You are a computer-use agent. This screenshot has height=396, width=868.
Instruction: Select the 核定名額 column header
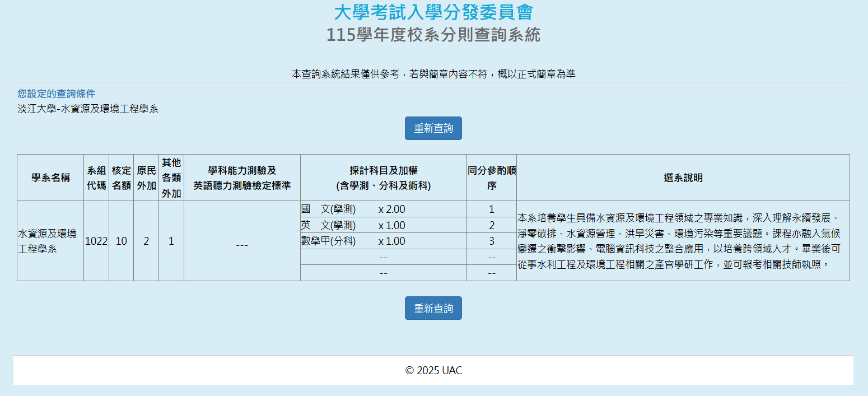point(121,178)
